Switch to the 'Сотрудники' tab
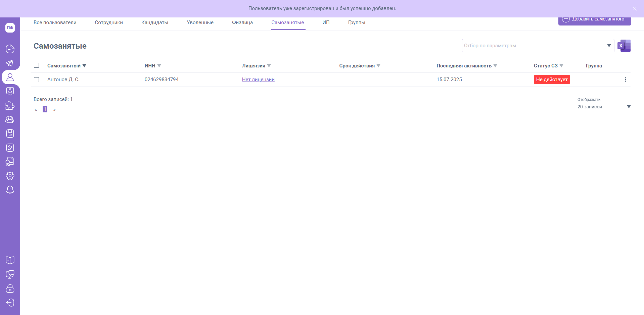 [109, 22]
